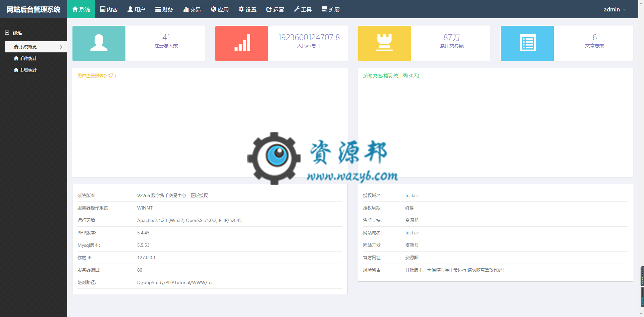This screenshot has width=644, height=317.
Task: Open the admin user dropdown
Action: [x=614, y=9]
